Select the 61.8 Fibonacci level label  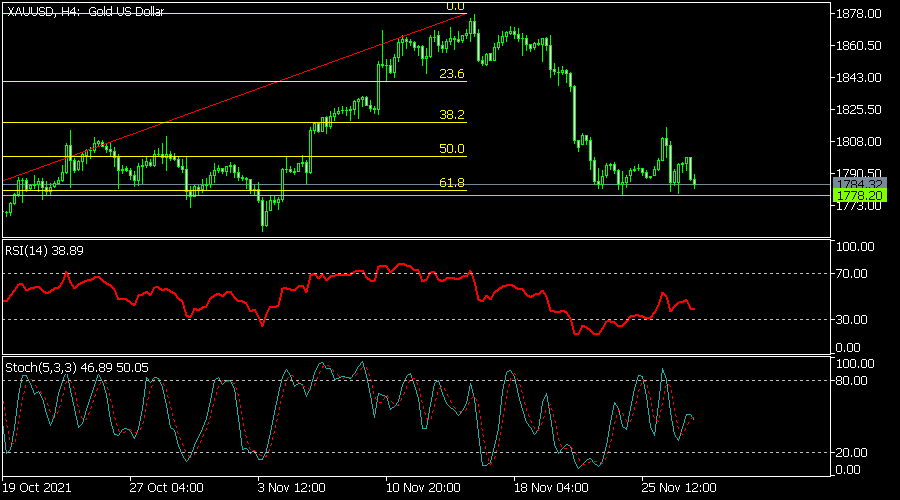point(452,183)
